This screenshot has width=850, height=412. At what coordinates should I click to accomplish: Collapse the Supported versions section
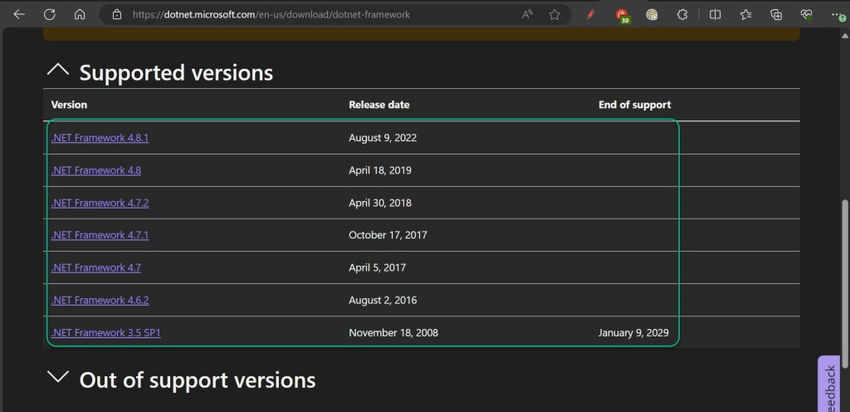pos(58,70)
